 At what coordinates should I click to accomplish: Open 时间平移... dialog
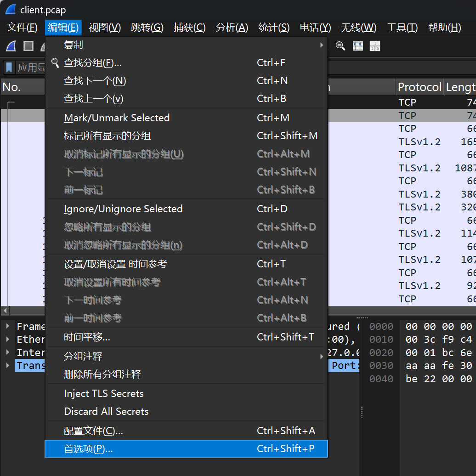point(186,337)
